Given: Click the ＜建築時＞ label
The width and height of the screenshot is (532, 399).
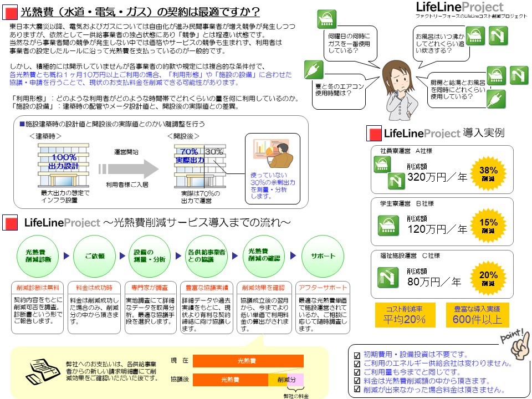Looking at the screenshot, I should pos(45,136).
